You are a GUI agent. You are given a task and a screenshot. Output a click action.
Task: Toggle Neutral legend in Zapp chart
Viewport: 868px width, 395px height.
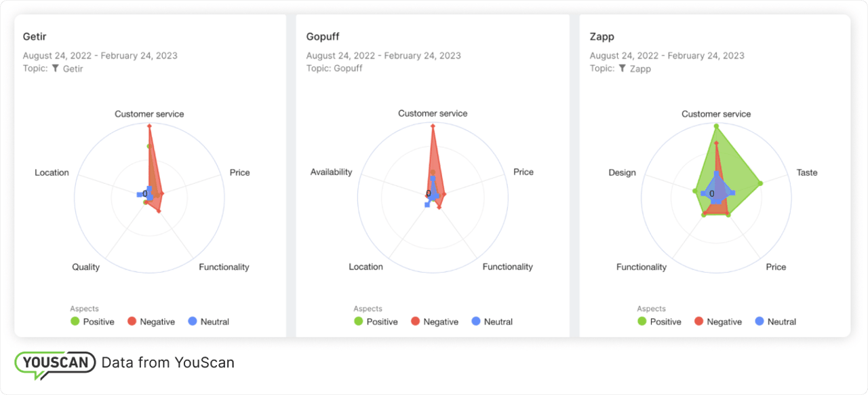click(x=775, y=322)
